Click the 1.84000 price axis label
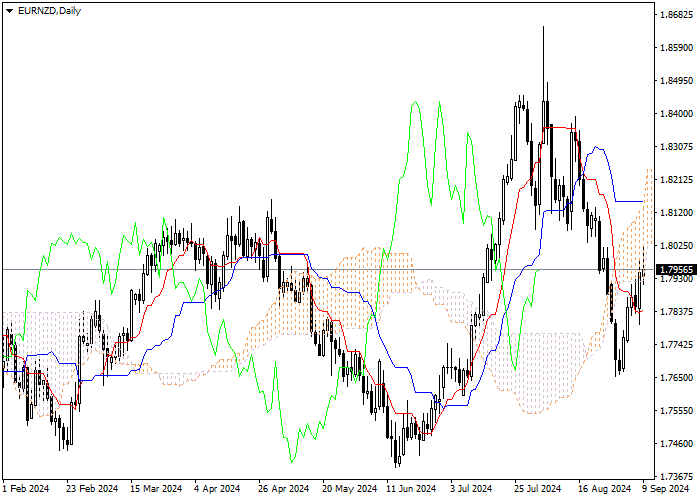Image resolution: width=700 pixels, height=500 pixels. coord(676,114)
